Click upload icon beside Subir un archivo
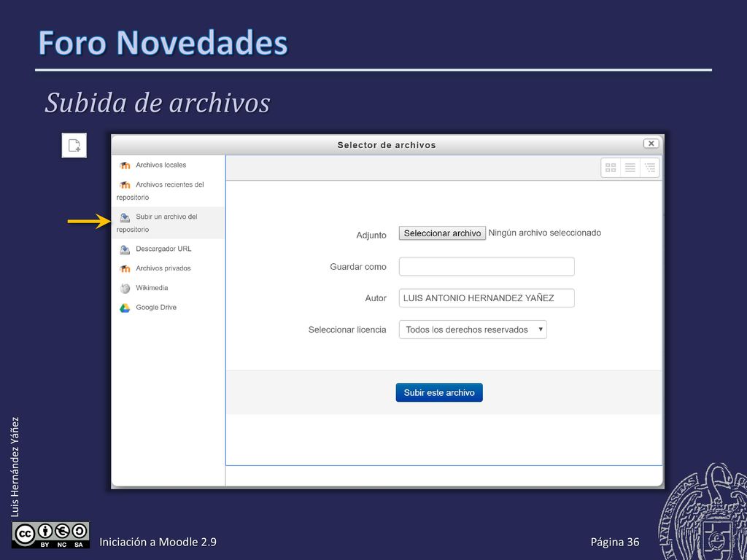The width and height of the screenshot is (747, 560). pos(125,217)
